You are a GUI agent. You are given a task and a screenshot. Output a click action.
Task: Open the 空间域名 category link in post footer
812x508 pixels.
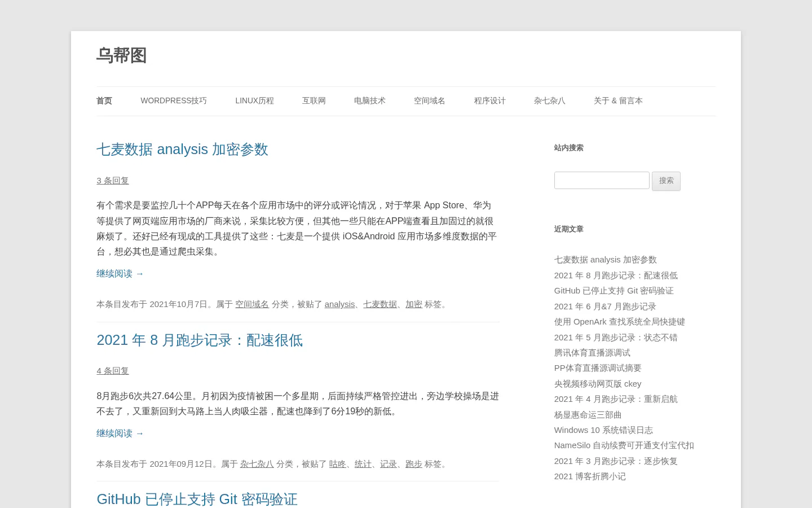(x=252, y=304)
